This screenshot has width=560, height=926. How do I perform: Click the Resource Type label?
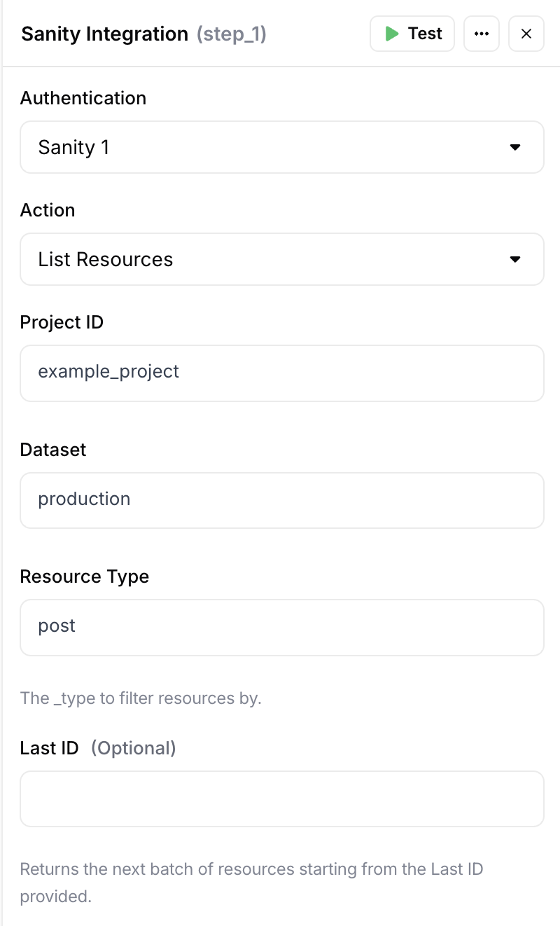(x=85, y=576)
